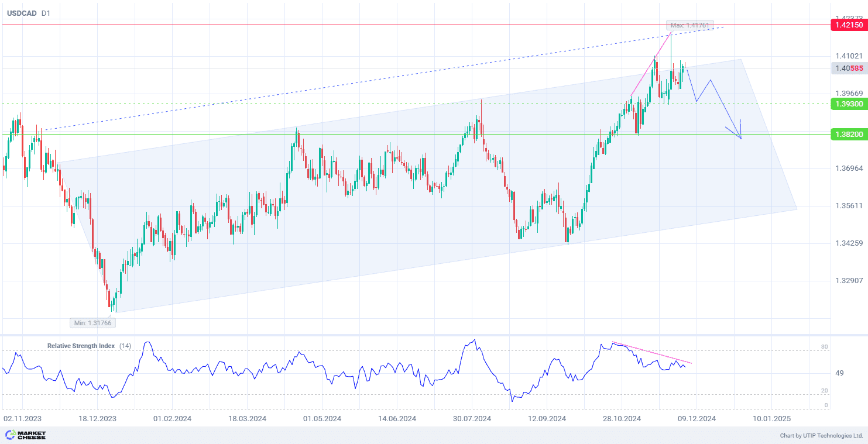Click the green 1.38200 level tag
The height and width of the screenshot is (444, 868).
coord(848,135)
